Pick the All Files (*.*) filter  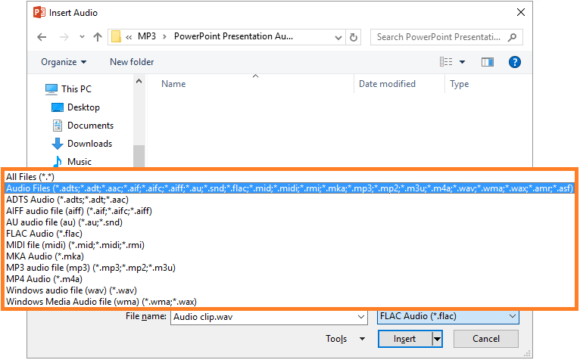pos(30,177)
